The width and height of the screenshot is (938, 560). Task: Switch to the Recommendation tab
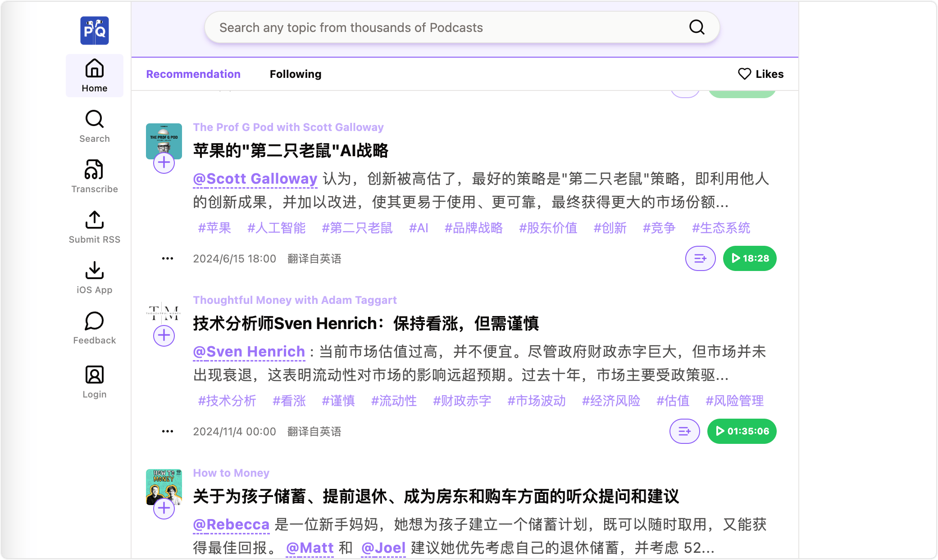[x=193, y=74]
